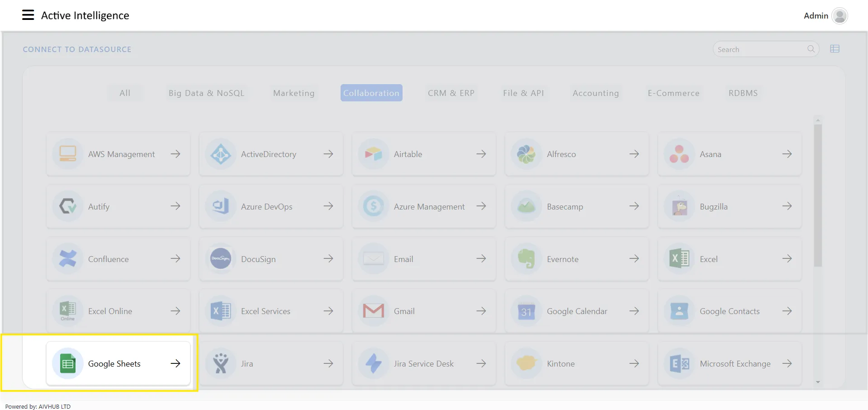Viewport: 868px width, 410px height.
Task: Click the Alfresco logo icon
Action: click(526, 154)
